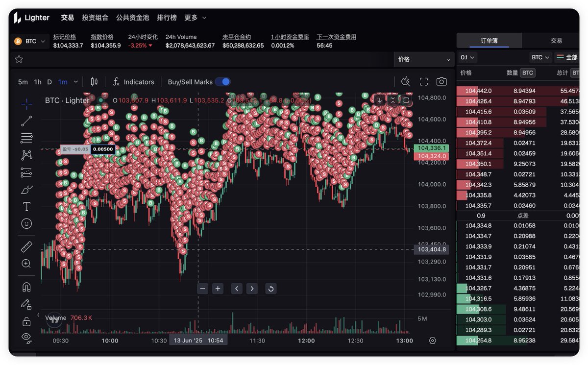
Task: Enter fullscreen chart mode
Action: pyautogui.click(x=424, y=82)
